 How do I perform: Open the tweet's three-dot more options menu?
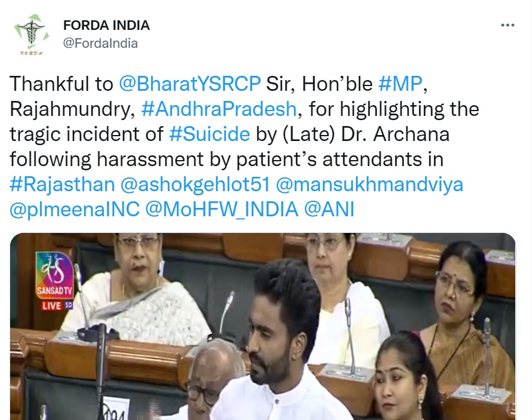(508, 25)
